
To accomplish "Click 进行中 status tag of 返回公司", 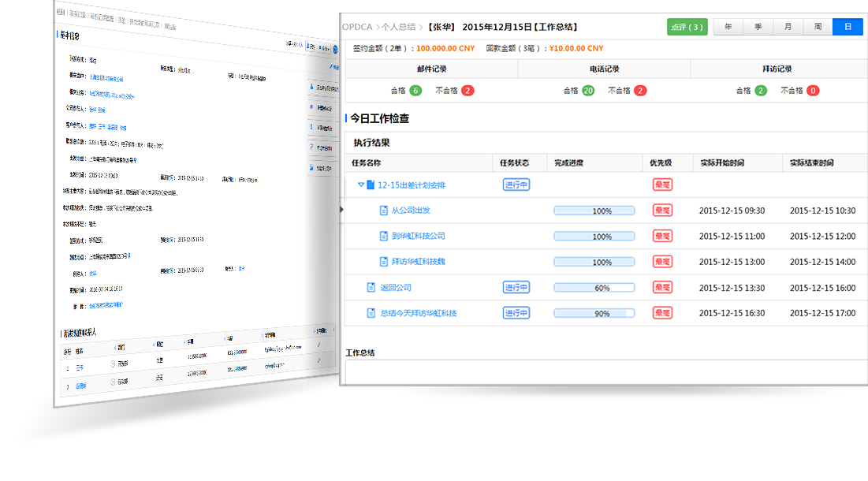I will coord(516,288).
